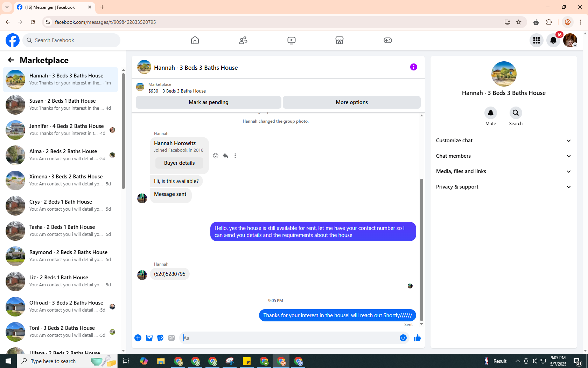Open Jennifer 4 Beds 2 Baths House chat
Image resolution: width=588 pixels, height=368 pixels.
[60, 130]
